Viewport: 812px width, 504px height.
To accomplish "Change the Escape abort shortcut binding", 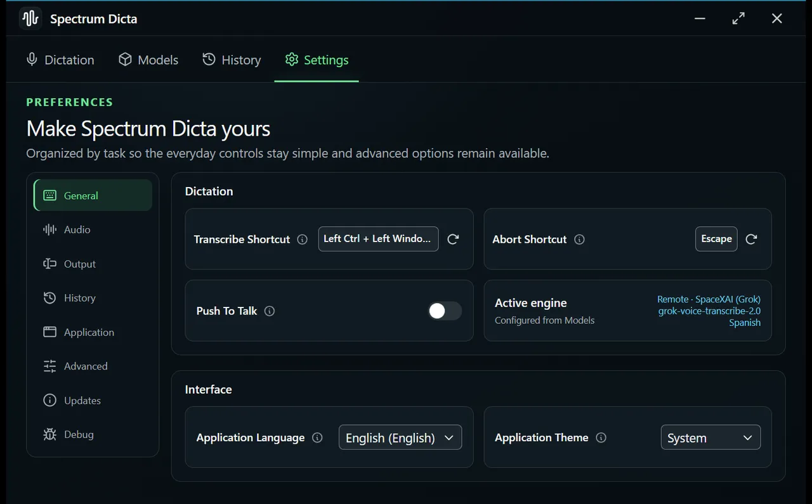I will (716, 239).
